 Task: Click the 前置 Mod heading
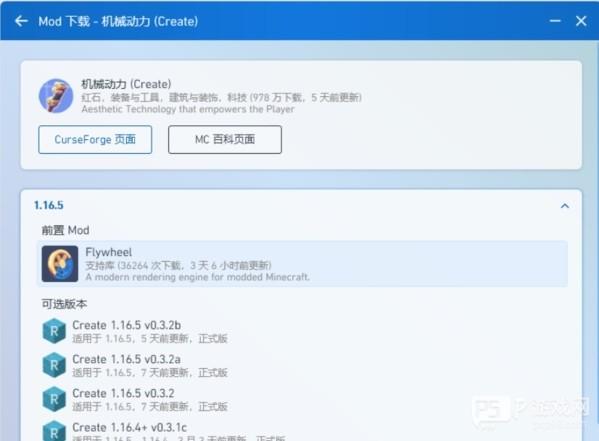(65, 230)
